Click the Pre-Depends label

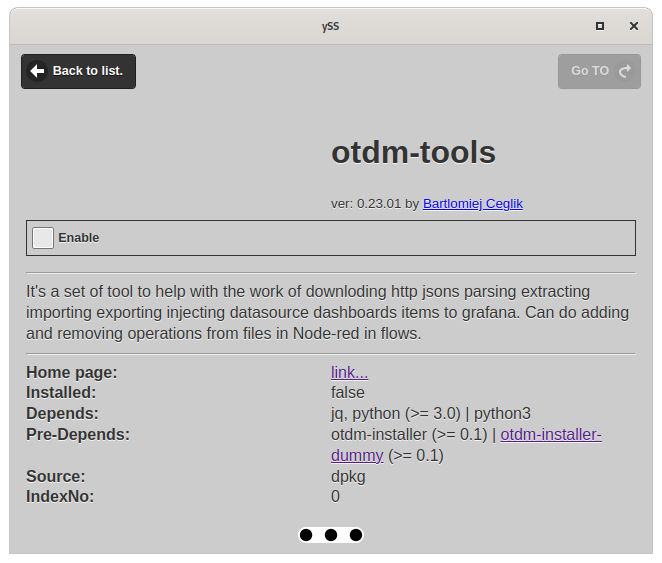(78, 435)
